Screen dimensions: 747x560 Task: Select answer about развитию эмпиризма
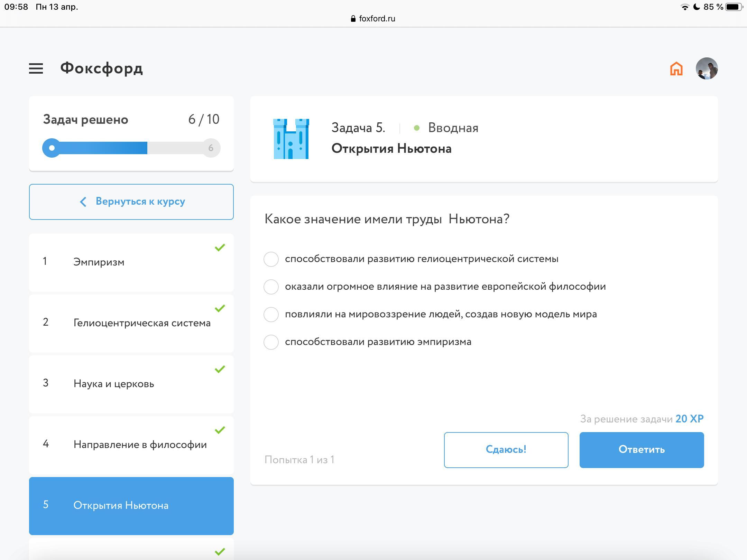pos(271,342)
